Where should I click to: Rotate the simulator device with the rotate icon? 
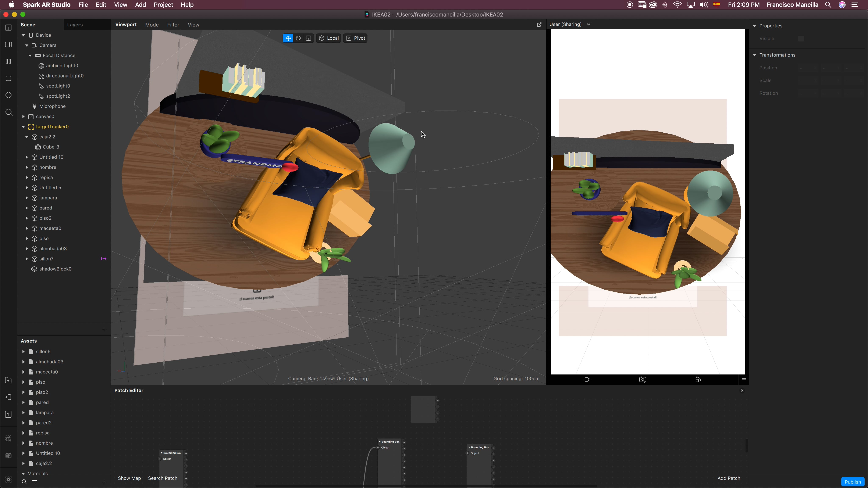(x=698, y=380)
